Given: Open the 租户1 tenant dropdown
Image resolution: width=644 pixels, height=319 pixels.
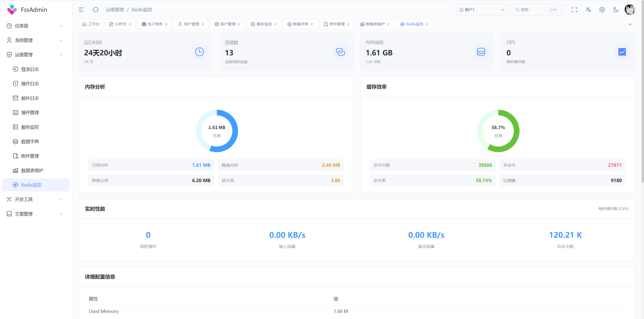Looking at the screenshot, I should [x=482, y=10].
